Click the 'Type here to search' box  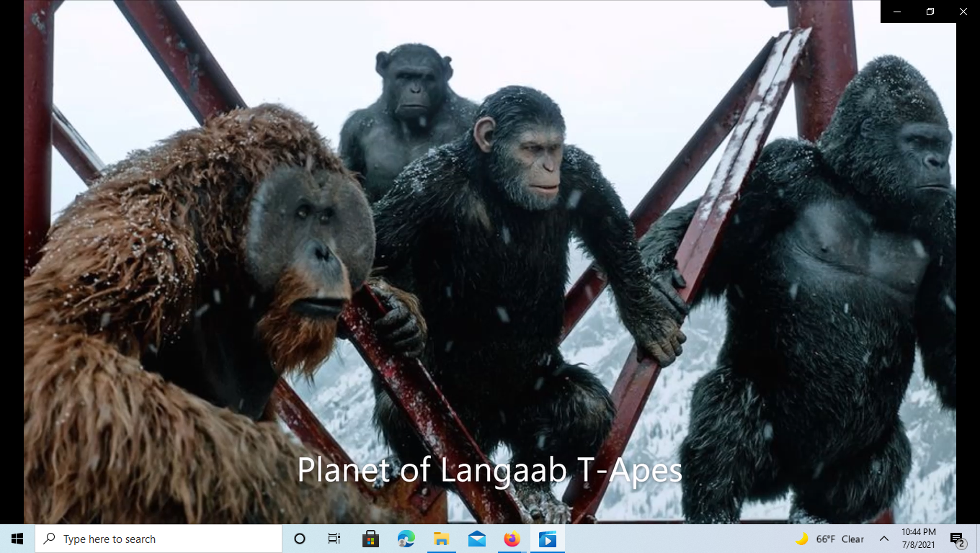point(159,539)
